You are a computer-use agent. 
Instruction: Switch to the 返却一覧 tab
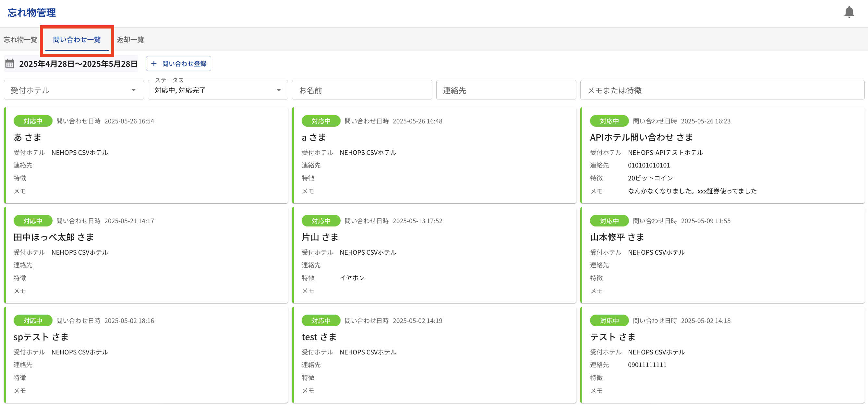tap(130, 40)
